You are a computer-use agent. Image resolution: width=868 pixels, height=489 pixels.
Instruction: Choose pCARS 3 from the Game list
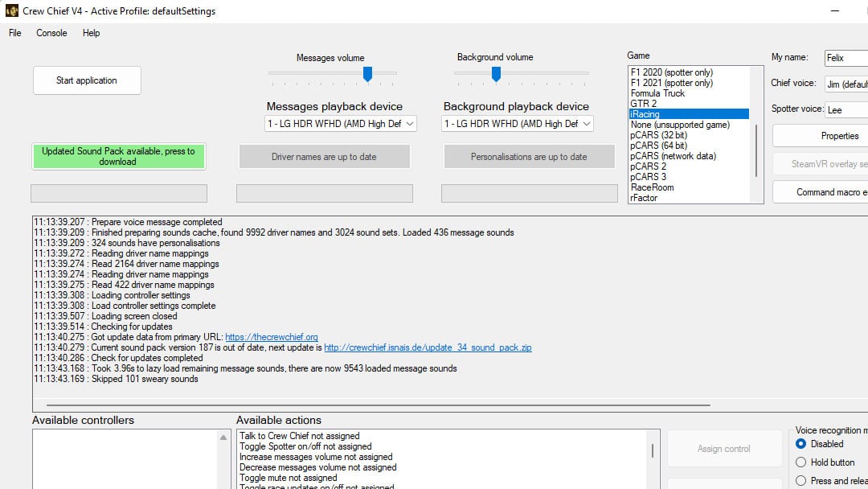(x=649, y=177)
